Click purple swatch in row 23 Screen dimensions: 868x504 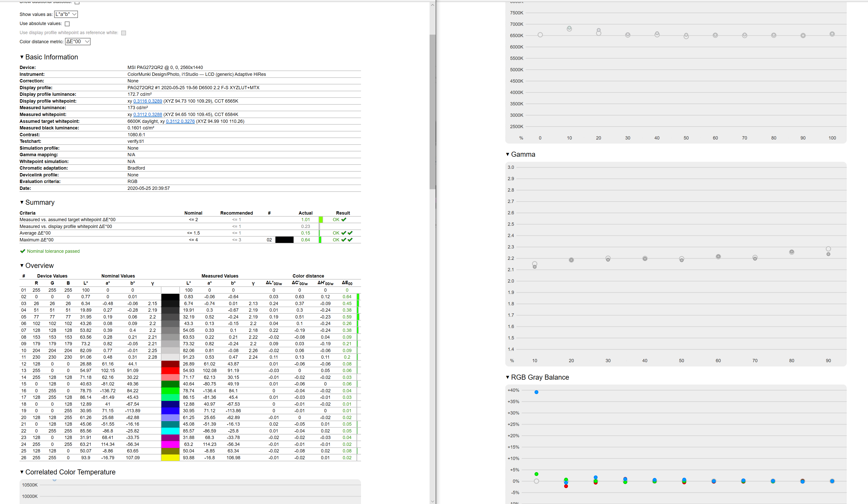170,438
